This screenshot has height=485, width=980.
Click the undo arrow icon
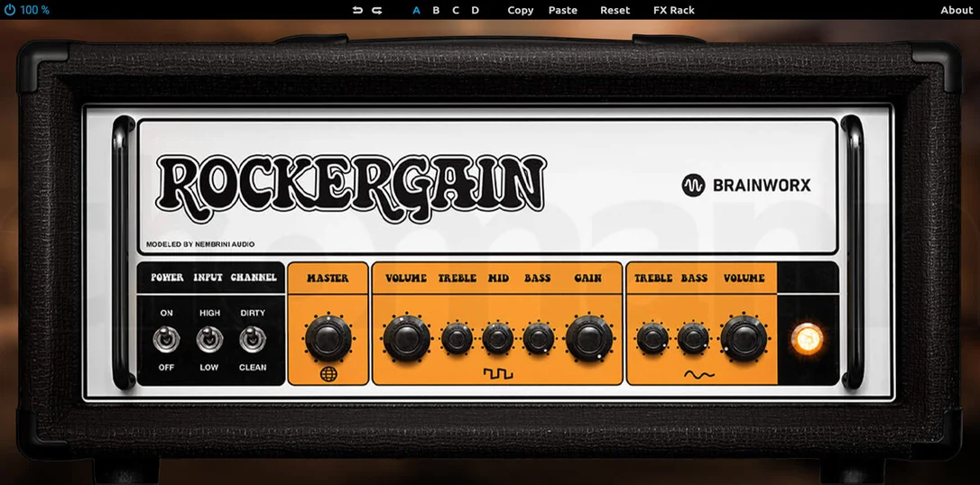356,10
